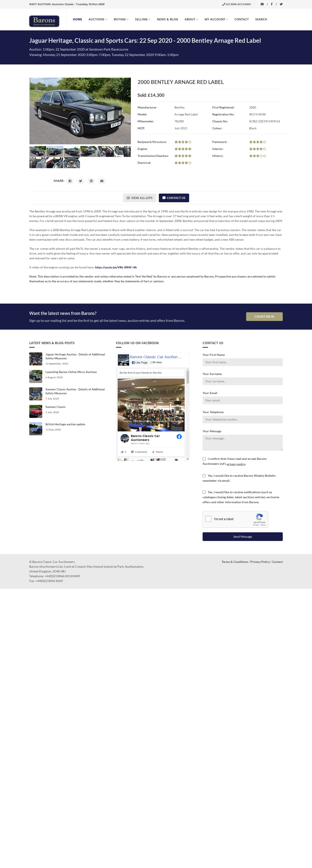This screenshot has width=312, height=868.
Task: Focus Your Email field
Action: point(242,400)
